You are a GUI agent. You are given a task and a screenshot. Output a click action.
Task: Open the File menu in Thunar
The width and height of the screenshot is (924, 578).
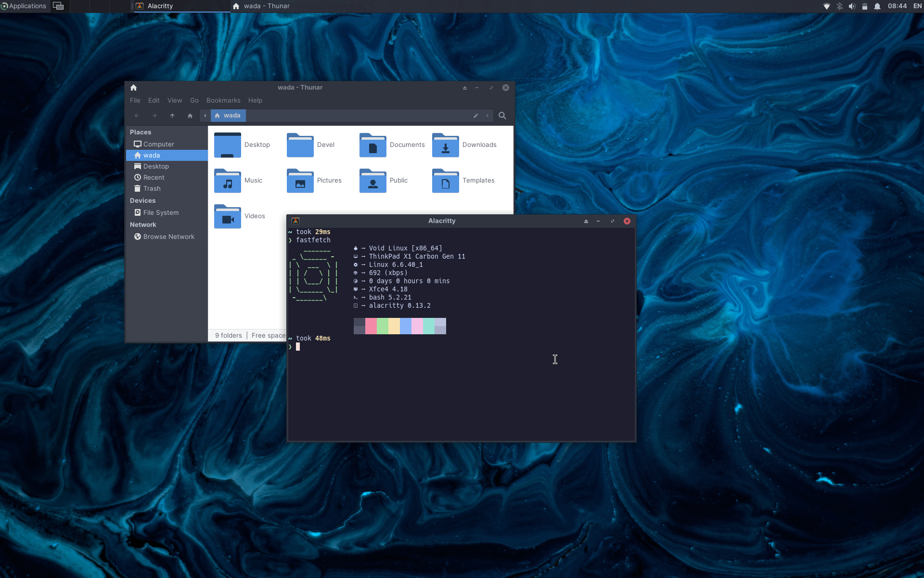(x=135, y=101)
